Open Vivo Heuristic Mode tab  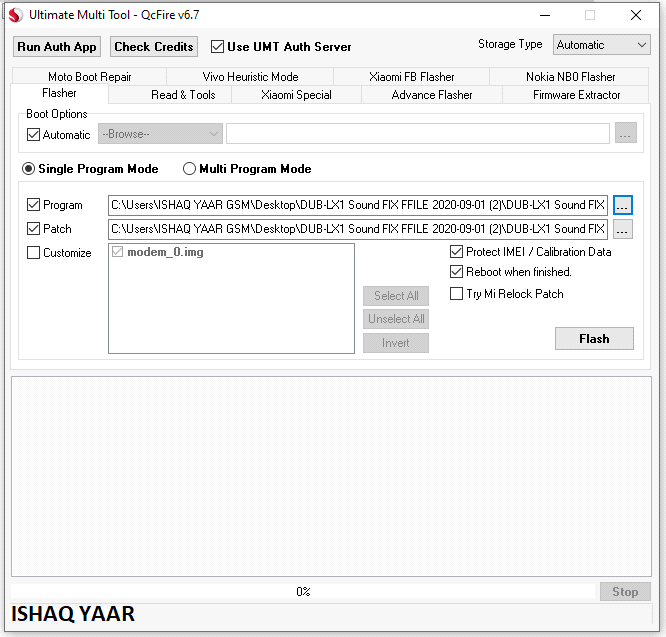point(250,77)
